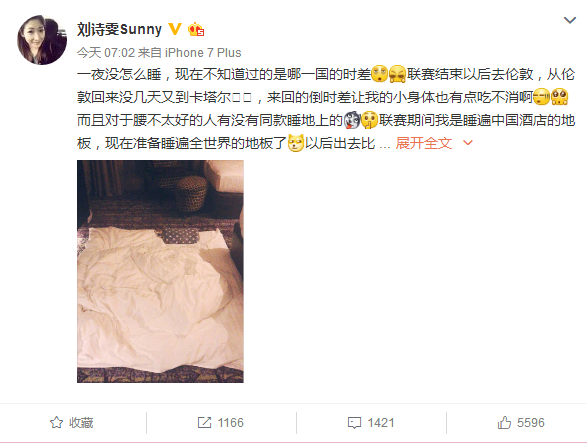This screenshot has height=443, width=587.
Task: Click the 收藏 favorite button
Action: tap(72, 422)
